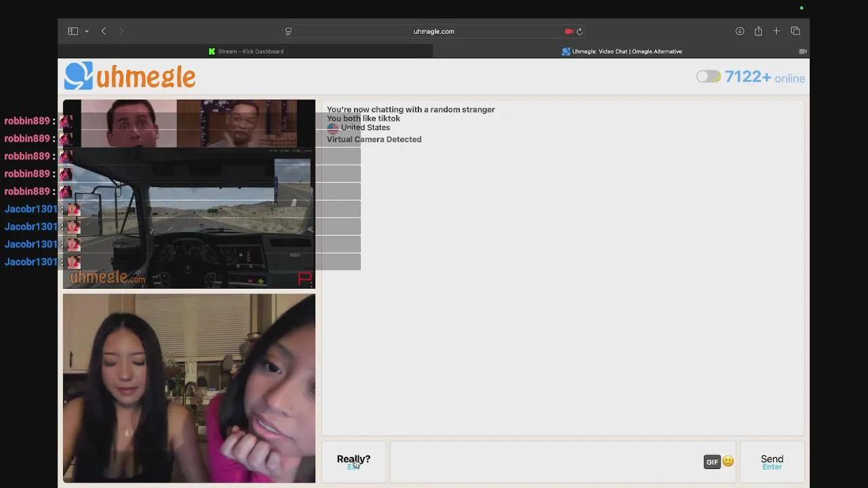Open the Safari share sheet
The height and width of the screenshot is (488, 868).
point(759,30)
